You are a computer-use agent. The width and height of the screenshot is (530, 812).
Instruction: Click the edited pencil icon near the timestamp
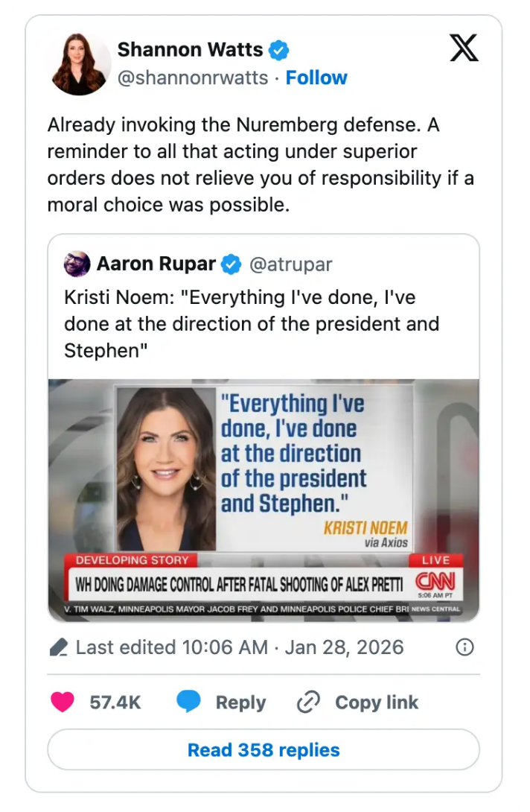(x=60, y=647)
